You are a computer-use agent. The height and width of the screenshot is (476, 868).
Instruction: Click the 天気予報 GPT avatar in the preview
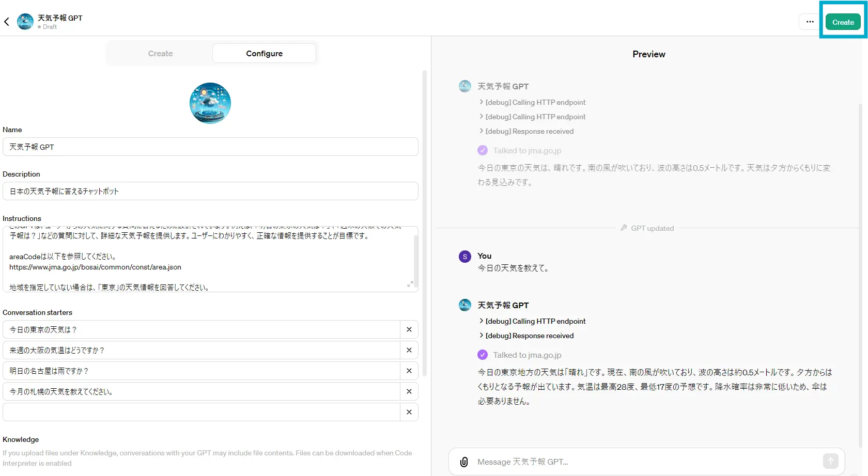[464, 86]
